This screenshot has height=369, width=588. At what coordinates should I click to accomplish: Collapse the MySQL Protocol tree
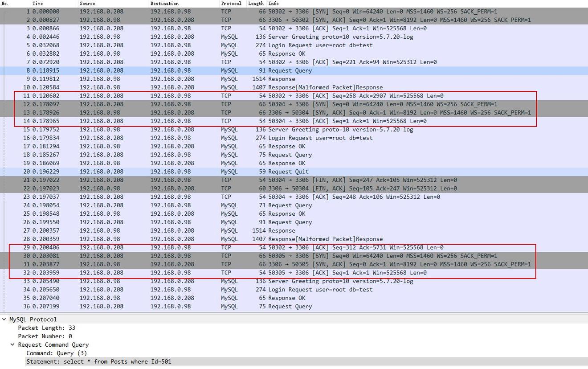pyautogui.click(x=4, y=319)
